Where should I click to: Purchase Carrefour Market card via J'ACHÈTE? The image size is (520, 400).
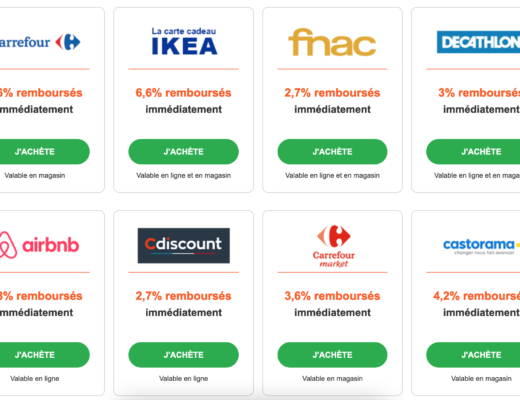click(x=332, y=355)
